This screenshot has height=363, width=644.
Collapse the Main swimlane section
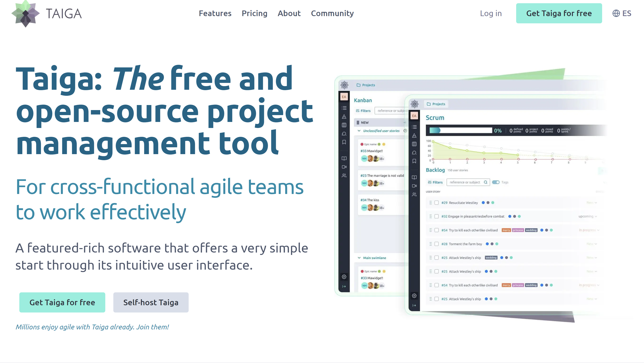point(359,258)
